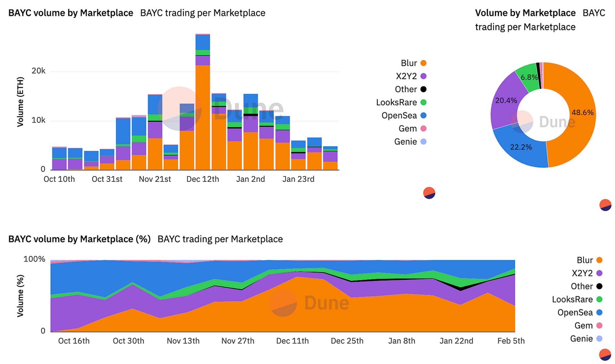
Task: Click the Genie light-blue dot in top legend
Action: point(423,142)
